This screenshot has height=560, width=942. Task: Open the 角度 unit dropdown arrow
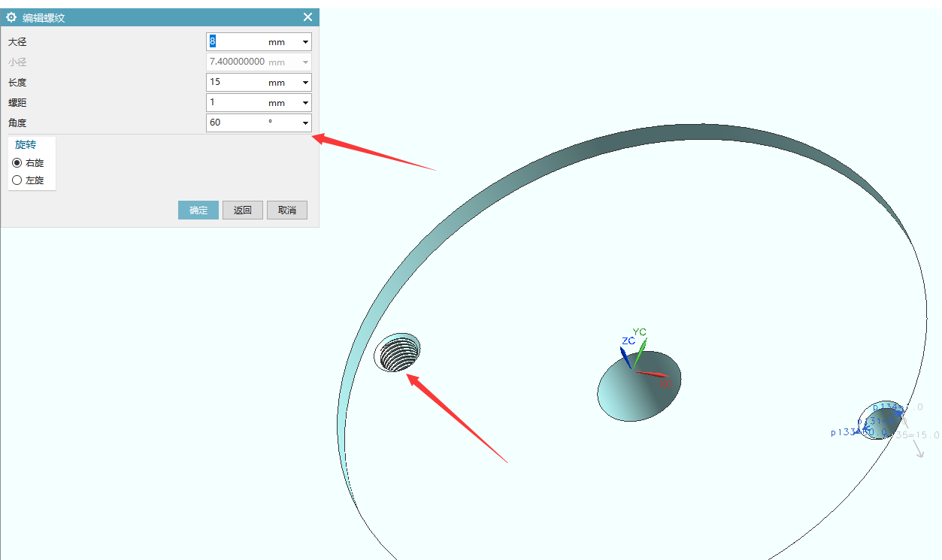click(x=305, y=123)
